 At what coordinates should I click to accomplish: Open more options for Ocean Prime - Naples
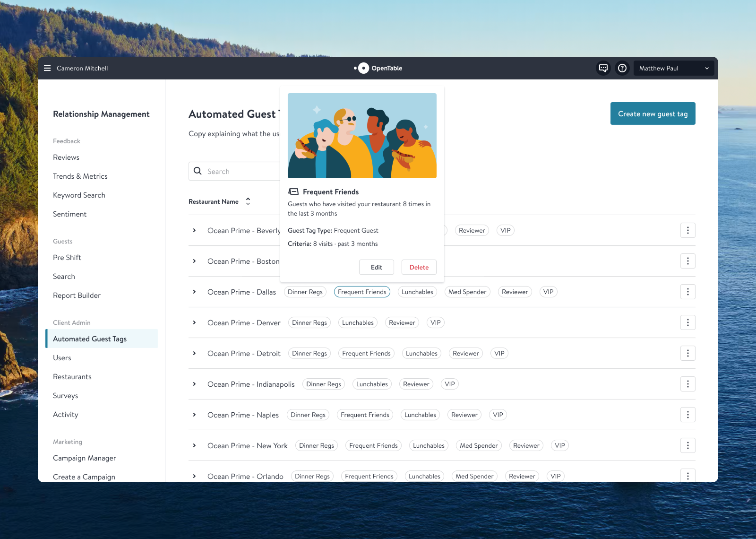tap(688, 415)
